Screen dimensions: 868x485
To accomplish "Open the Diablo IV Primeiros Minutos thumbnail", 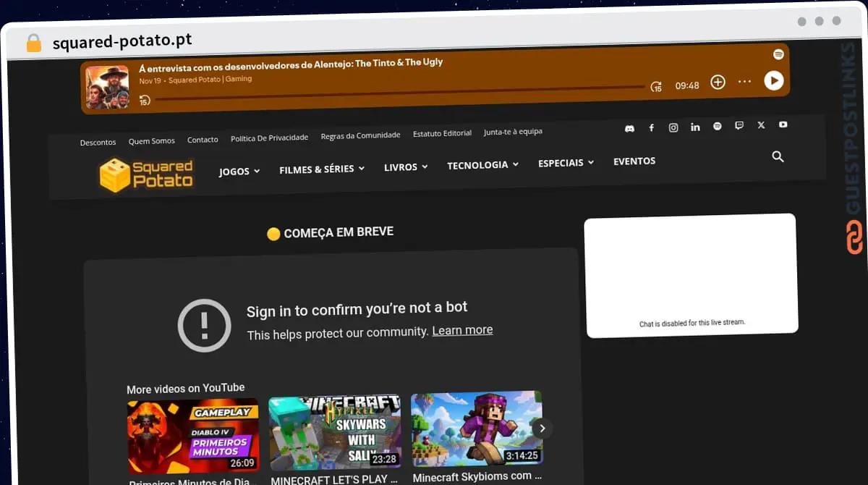I will point(192,436).
